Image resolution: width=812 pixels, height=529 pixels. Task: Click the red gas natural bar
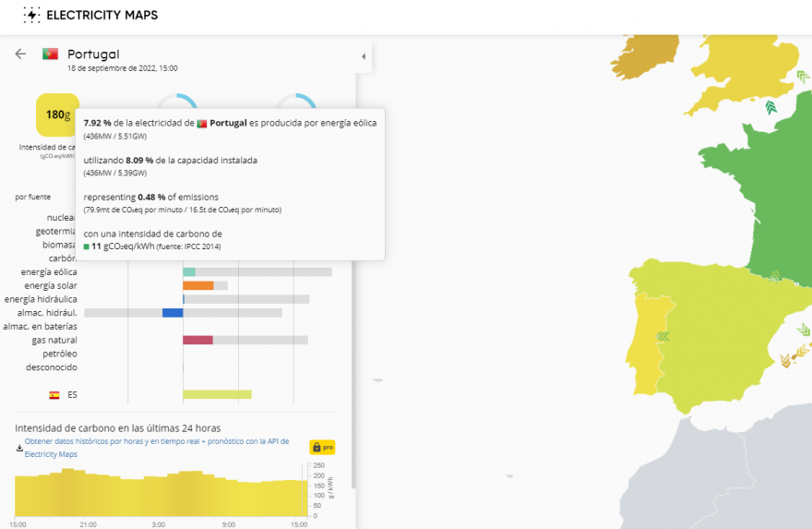197,340
